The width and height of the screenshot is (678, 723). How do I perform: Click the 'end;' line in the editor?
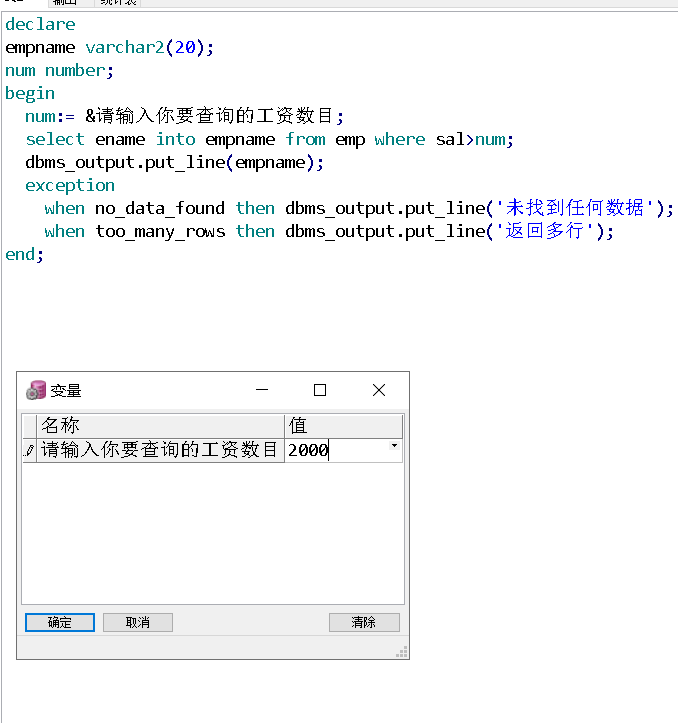tap(24, 255)
